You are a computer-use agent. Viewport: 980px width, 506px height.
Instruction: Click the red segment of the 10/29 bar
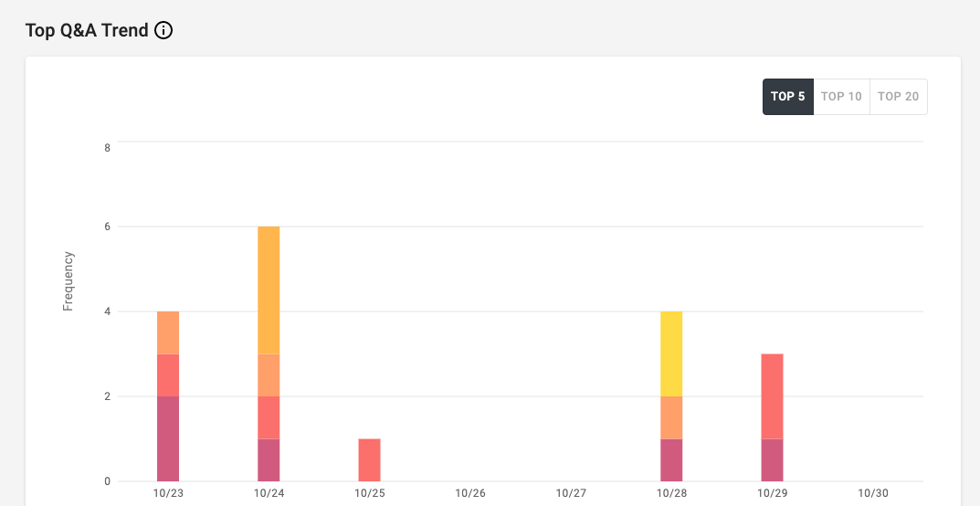(x=772, y=395)
